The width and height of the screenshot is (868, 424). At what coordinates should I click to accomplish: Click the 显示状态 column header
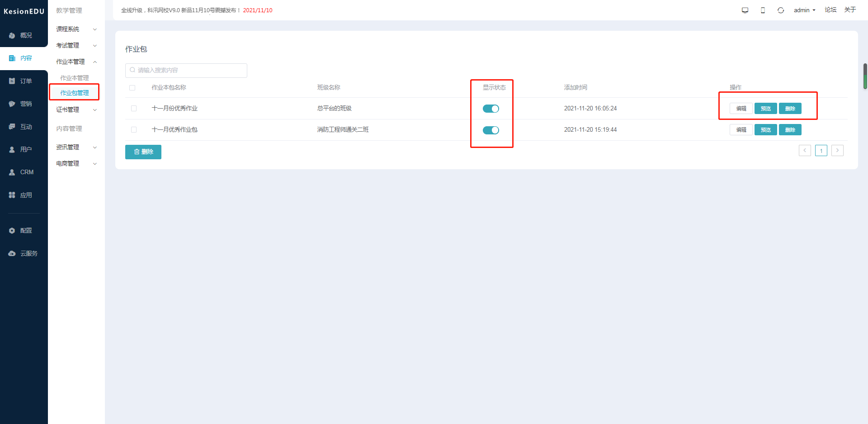tap(494, 88)
